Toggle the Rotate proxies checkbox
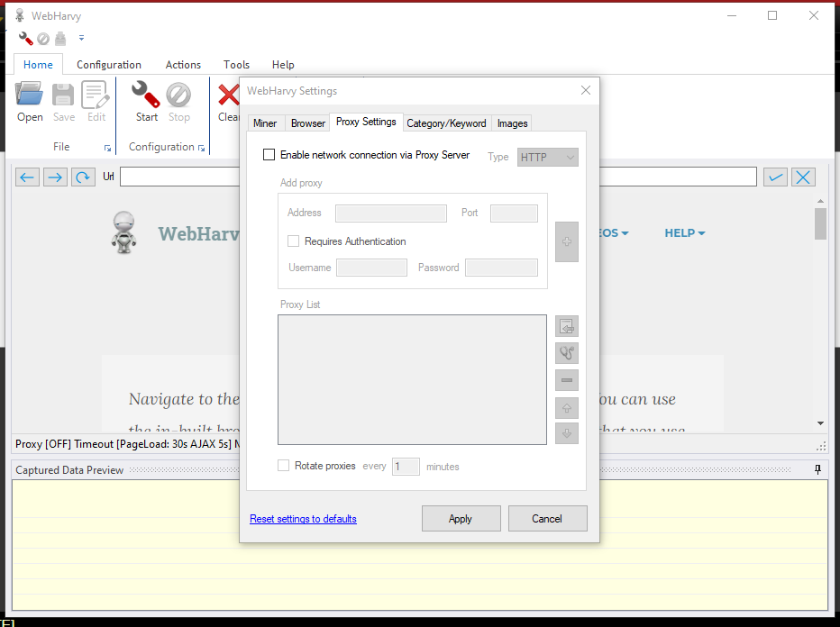Screen dimensions: 840x627 [283, 466]
